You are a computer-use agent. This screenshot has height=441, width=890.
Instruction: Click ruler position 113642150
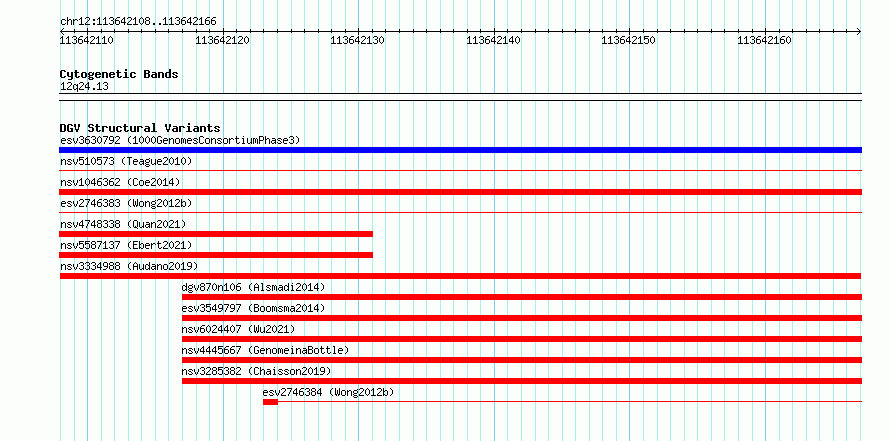click(628, 40)
